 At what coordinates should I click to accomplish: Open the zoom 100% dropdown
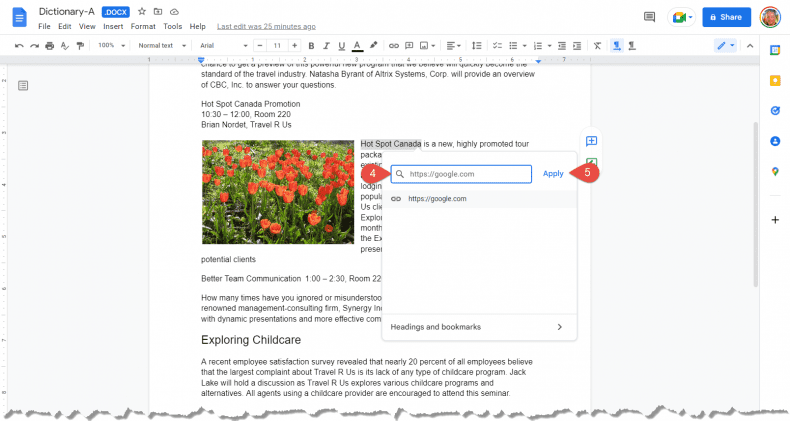pos(110,46)
